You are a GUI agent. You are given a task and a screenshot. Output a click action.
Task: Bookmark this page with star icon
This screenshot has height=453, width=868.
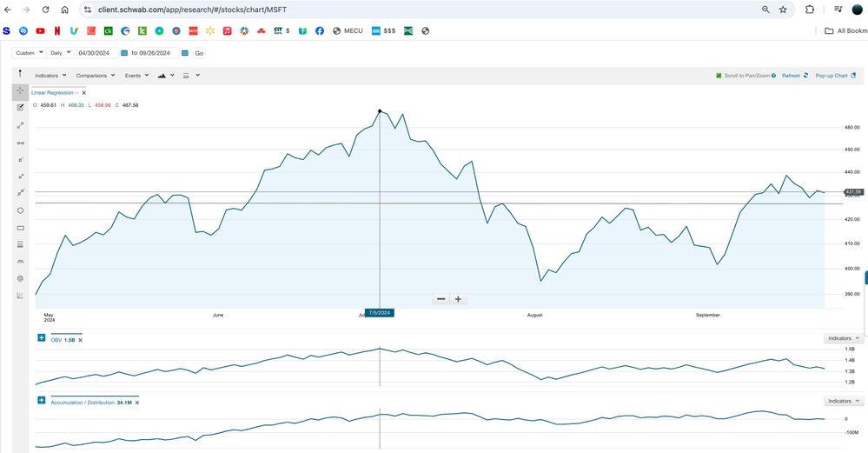(783, 10)
